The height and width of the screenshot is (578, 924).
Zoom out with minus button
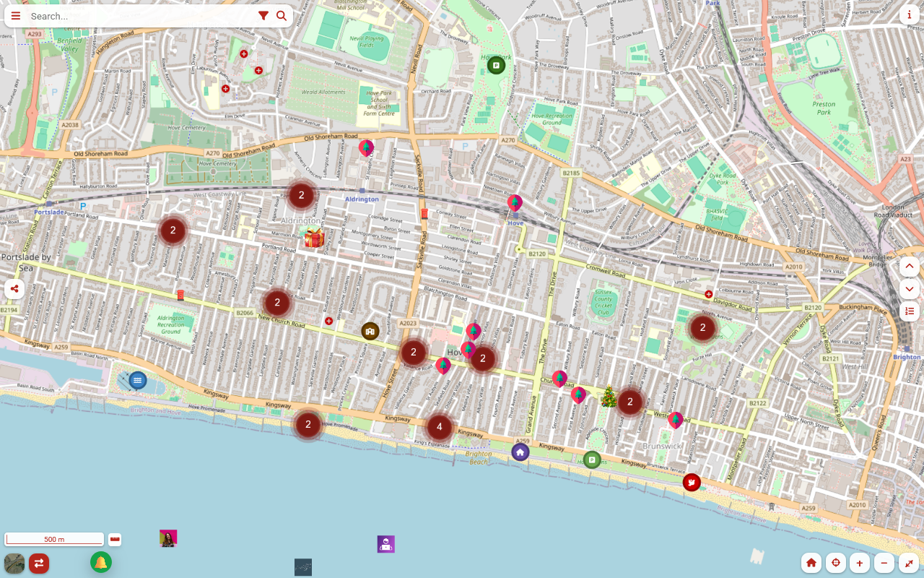coord(884,563)
